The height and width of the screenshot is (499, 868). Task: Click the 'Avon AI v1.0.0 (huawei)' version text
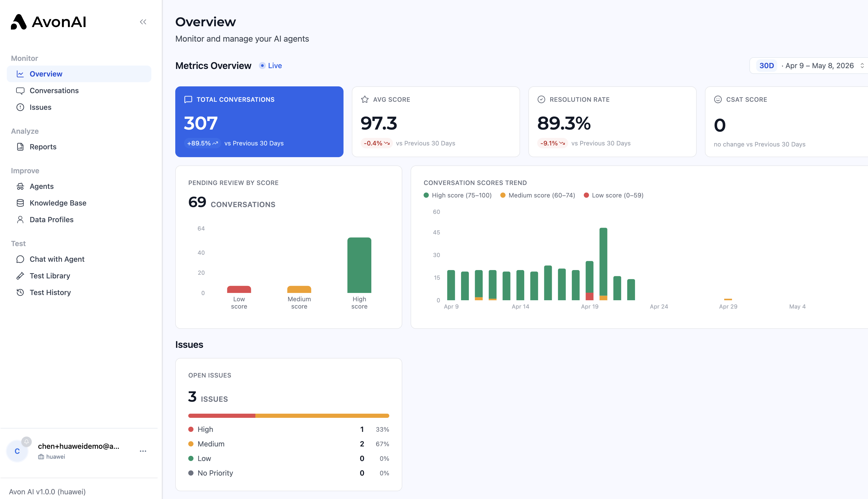point(47,492)
